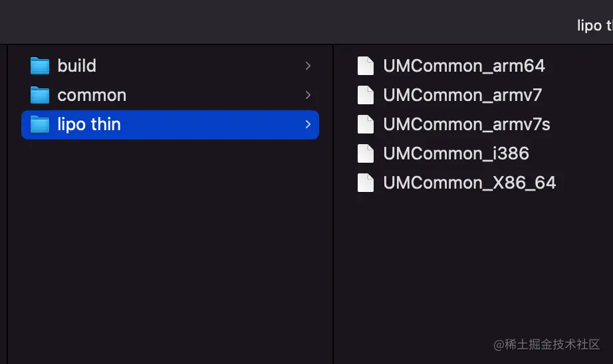The width and height of the screenshot is (613, 364).
Task: Click the UMCommon_X86_64 document icon
Action: point(366,183)
